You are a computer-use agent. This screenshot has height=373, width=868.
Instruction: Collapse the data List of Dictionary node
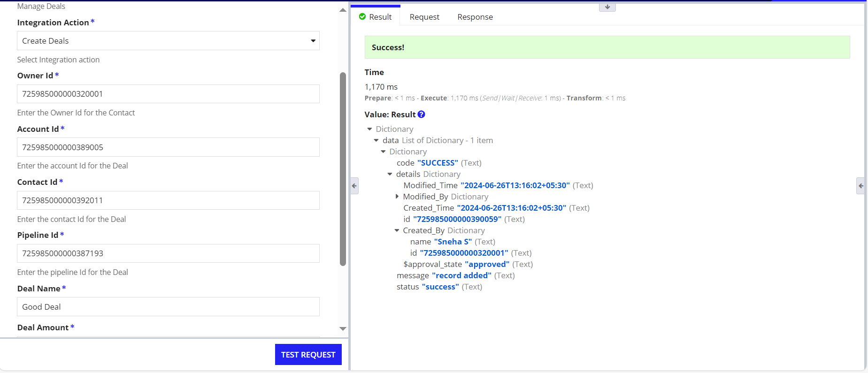click(x=376, y=140)
